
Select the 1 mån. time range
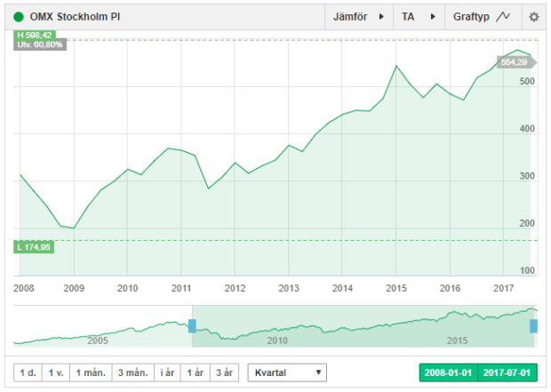[x=92, y=372]
